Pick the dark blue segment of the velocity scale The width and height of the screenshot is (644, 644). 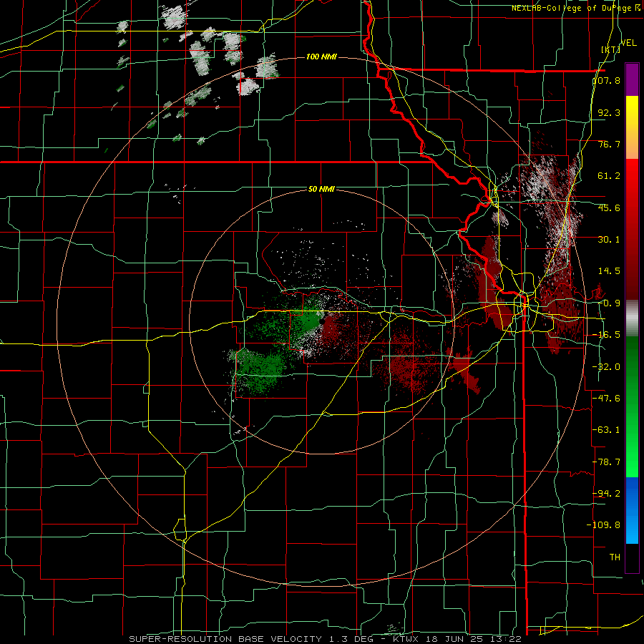point(632,493)
